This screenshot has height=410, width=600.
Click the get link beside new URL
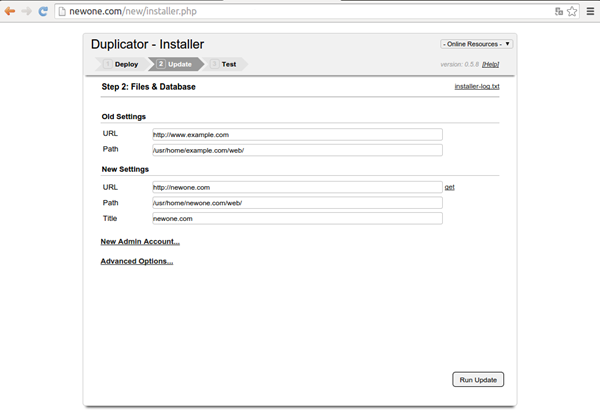point(450,187)
